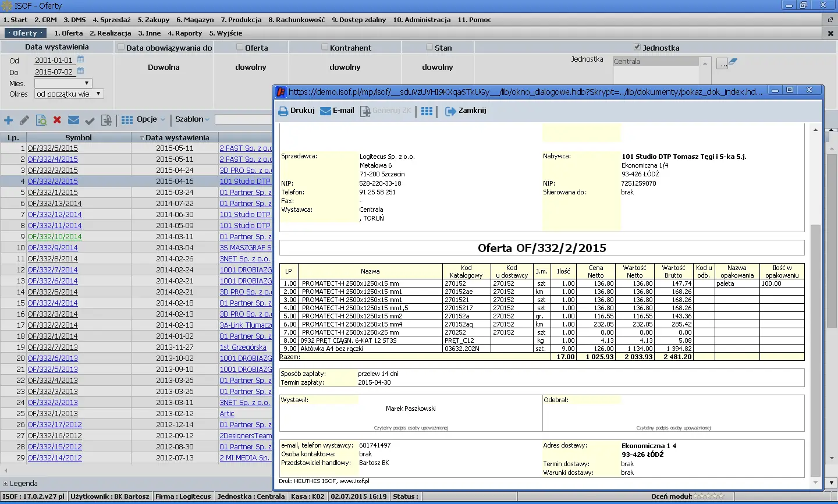Uncheck the Jednostka filter checkbox
Image resolution: width=838 pixels, height=504 pixels.
[637, 47]
